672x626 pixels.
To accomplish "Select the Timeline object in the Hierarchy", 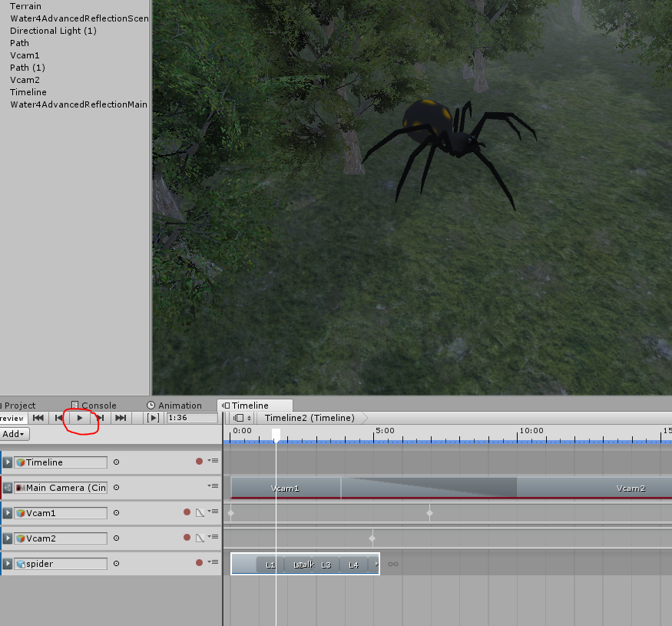I will [28, 92].
